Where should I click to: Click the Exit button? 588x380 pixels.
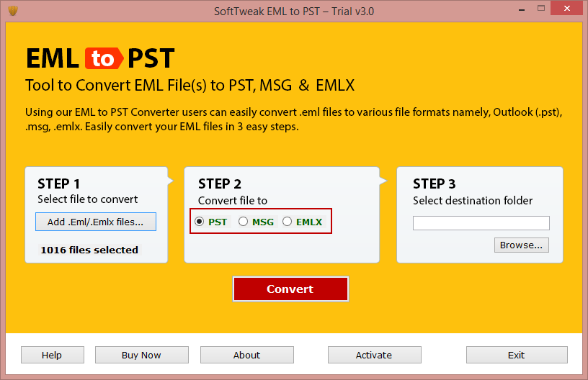[x=517, y=355]
